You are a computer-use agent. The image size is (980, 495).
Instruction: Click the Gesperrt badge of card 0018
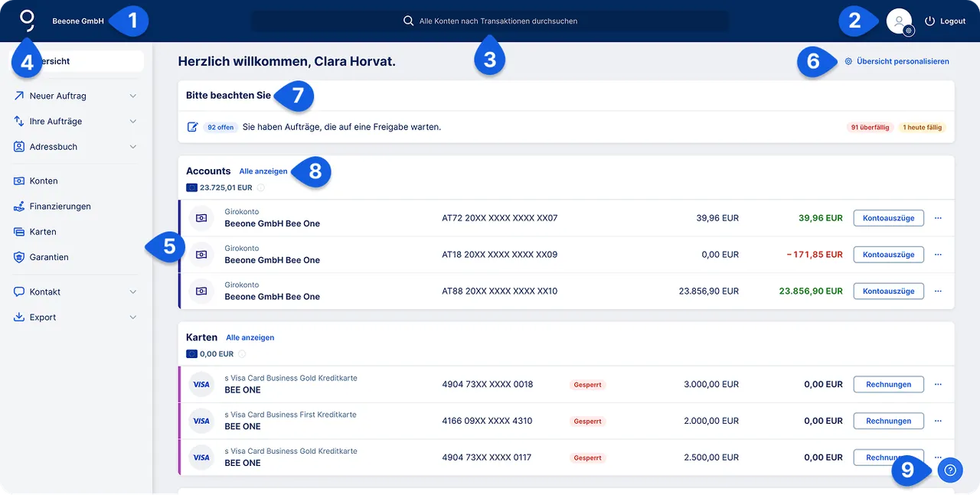[x=588, y=385]
